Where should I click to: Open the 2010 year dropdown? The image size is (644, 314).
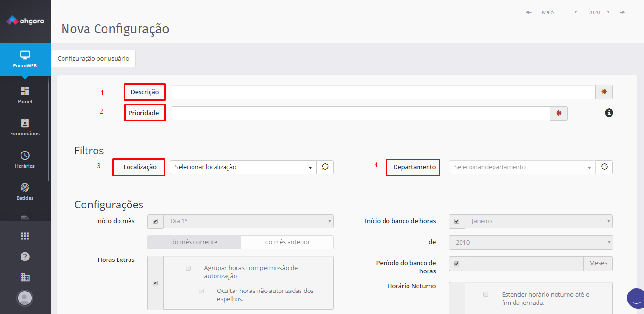tap(531, 242)
